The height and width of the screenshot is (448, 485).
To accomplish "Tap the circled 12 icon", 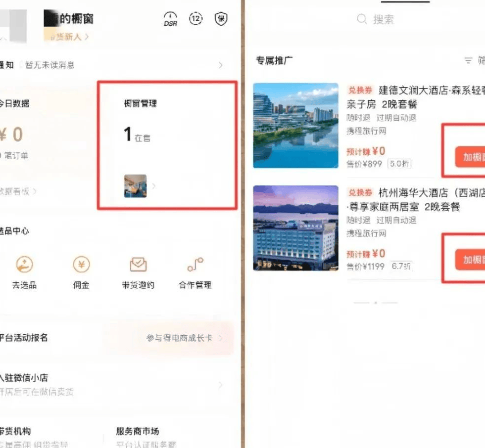I will pos(196,19).
